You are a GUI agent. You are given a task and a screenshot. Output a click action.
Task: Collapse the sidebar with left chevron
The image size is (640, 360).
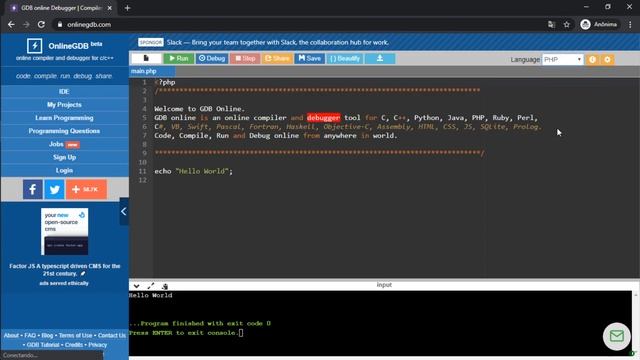point(124,211)
